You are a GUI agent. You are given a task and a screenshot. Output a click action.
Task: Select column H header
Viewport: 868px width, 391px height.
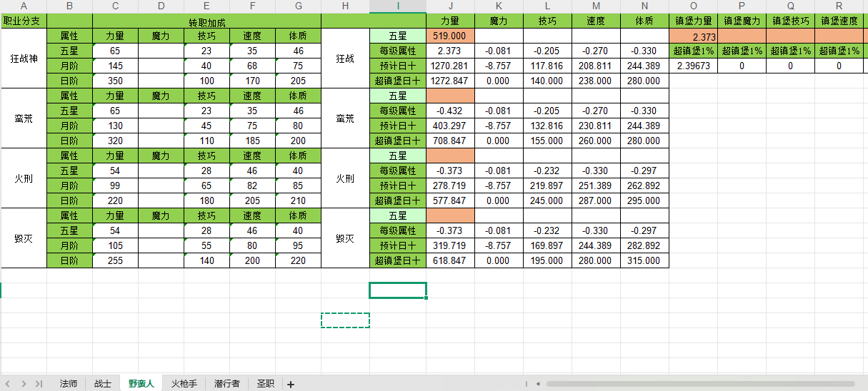point(345,6)
